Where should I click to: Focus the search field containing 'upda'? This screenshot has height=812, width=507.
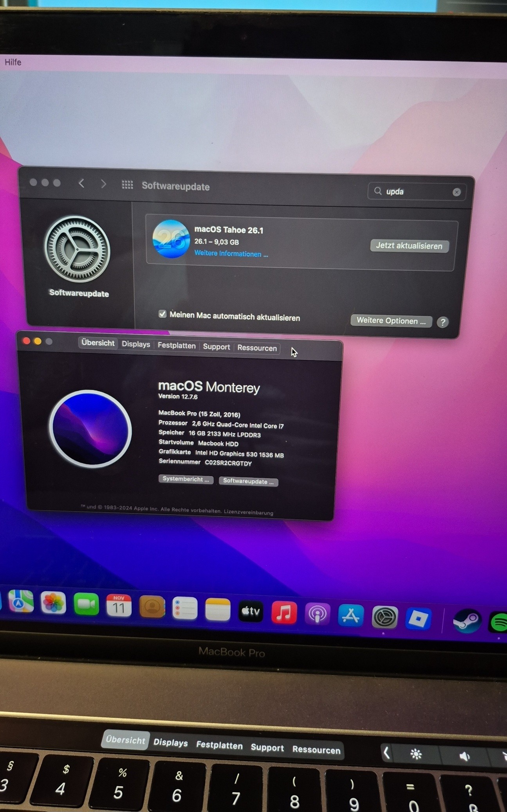tap(417, 191)
